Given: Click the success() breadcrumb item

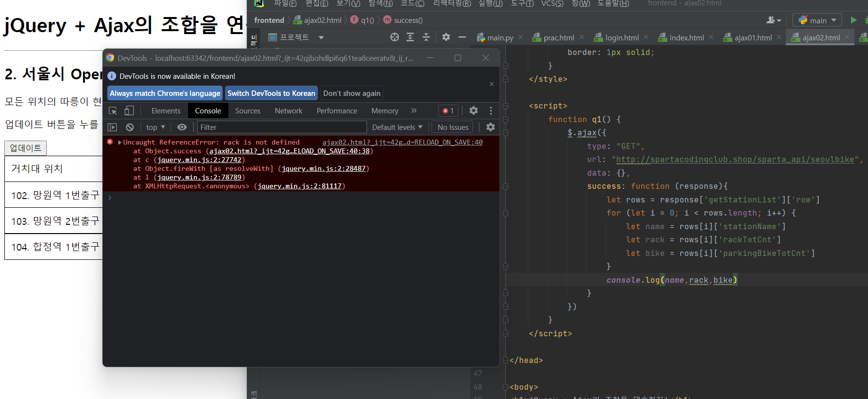Looking at the screenshot, I should point(403,20).
